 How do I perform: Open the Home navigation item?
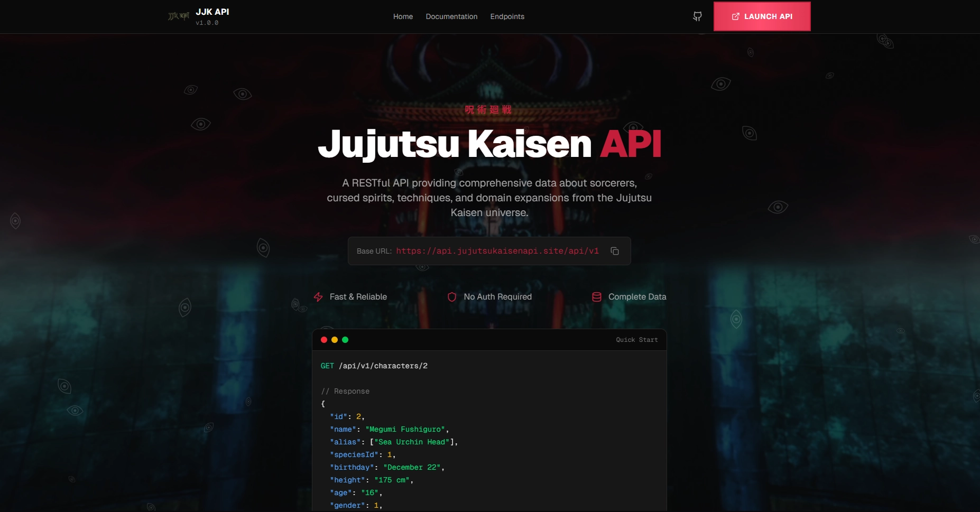tap(402, 16)
